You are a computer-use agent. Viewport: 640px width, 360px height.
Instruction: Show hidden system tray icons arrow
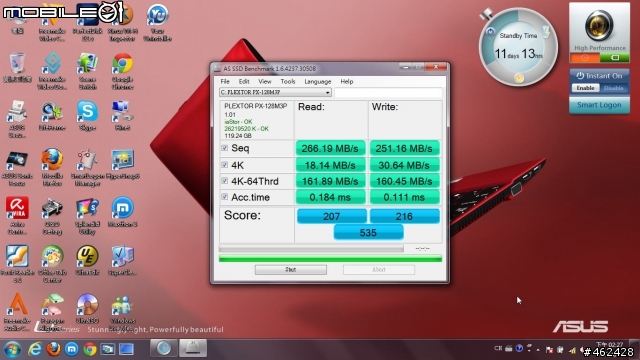[x=538, y=349]
